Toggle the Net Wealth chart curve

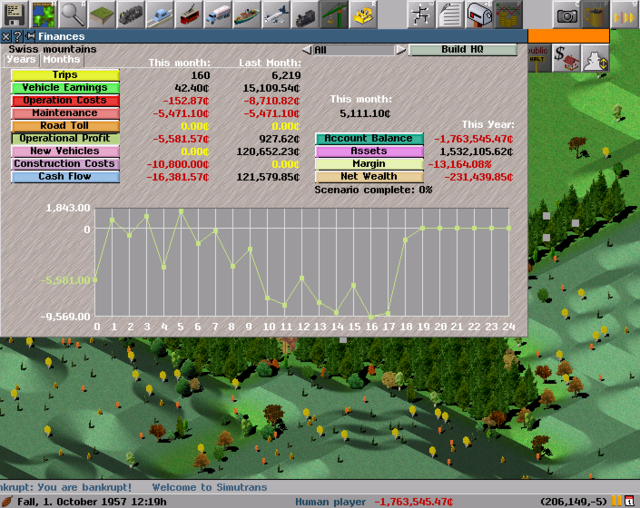(369, 176)
